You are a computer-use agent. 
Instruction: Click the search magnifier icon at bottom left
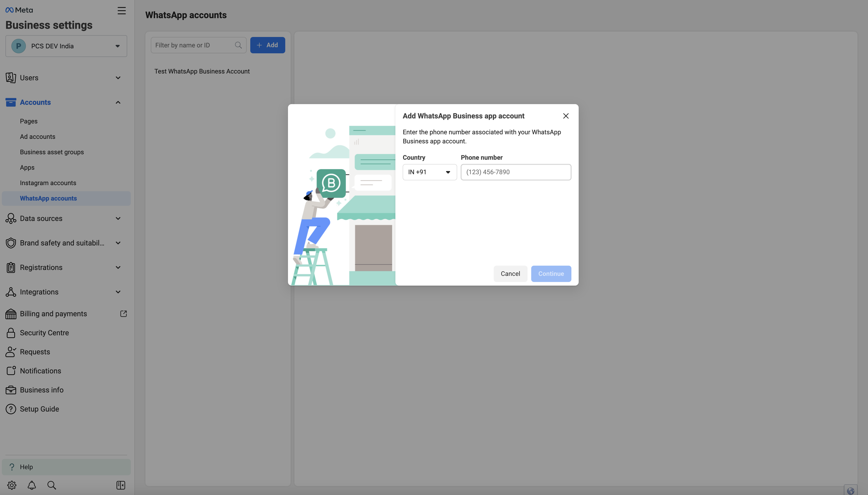tap(52, 485)
